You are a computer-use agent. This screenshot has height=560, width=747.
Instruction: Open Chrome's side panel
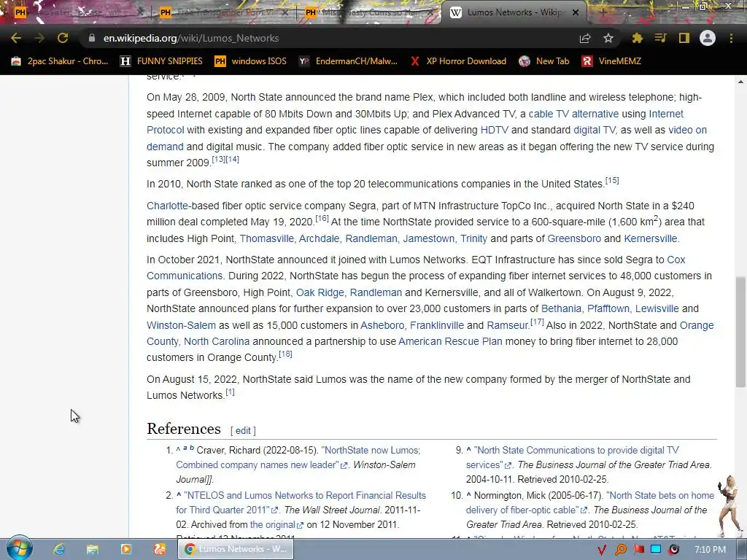(x=684, y=38)
